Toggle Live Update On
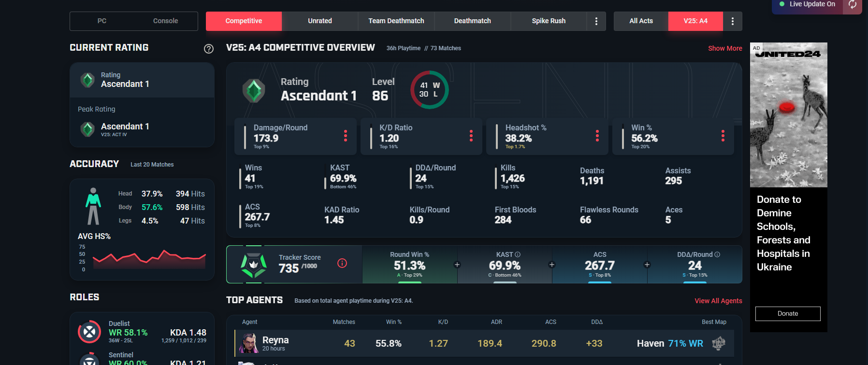The width and height of the screenshot is (868, 365). [x=808, y=4]
